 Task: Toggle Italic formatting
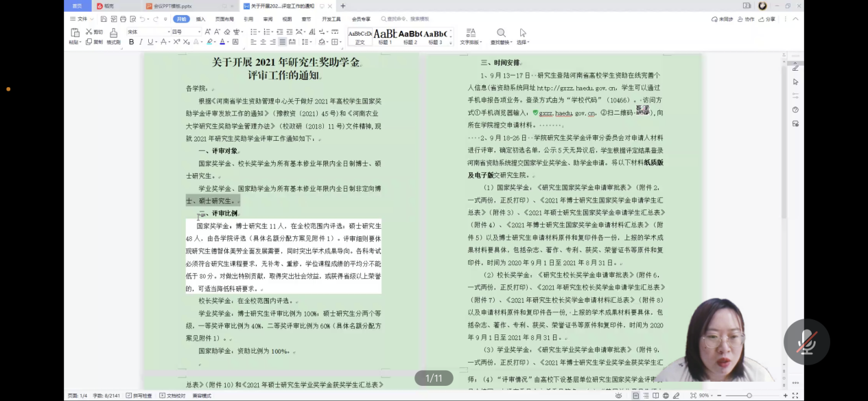141,43
